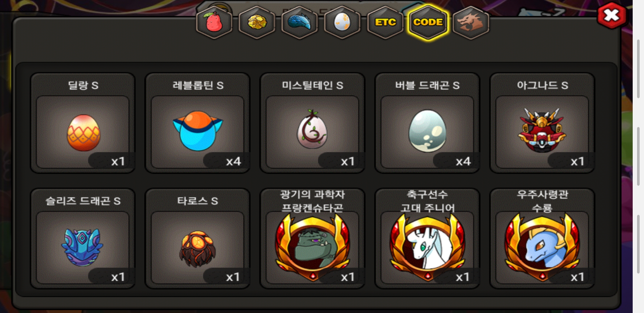This screenshot has height=313, width=644.
Task: Switch to the blue dragon scale tab
Action: pos(299,22)
